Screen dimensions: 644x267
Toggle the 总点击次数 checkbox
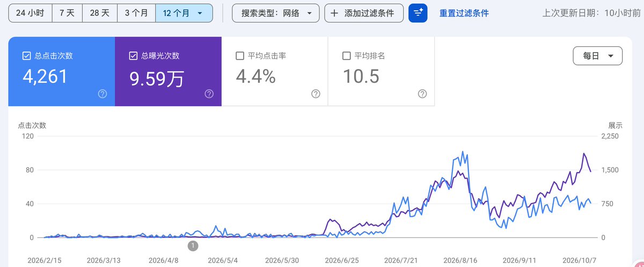(x=26, y=55)
